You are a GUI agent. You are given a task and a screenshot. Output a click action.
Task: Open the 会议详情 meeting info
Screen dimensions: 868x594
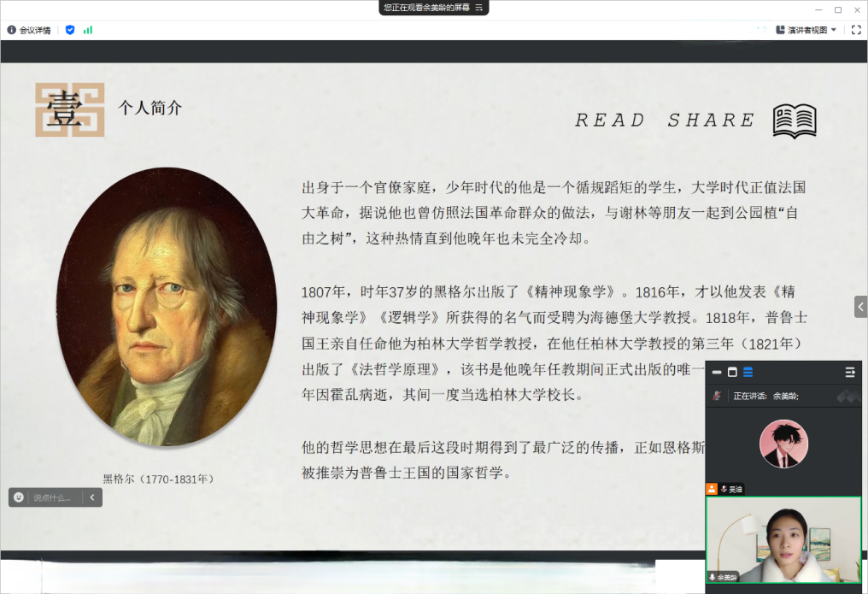29,30
